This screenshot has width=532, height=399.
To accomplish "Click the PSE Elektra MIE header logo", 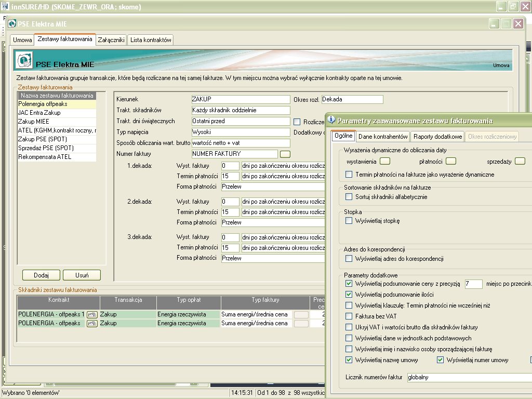I will [x=24, y=60].
